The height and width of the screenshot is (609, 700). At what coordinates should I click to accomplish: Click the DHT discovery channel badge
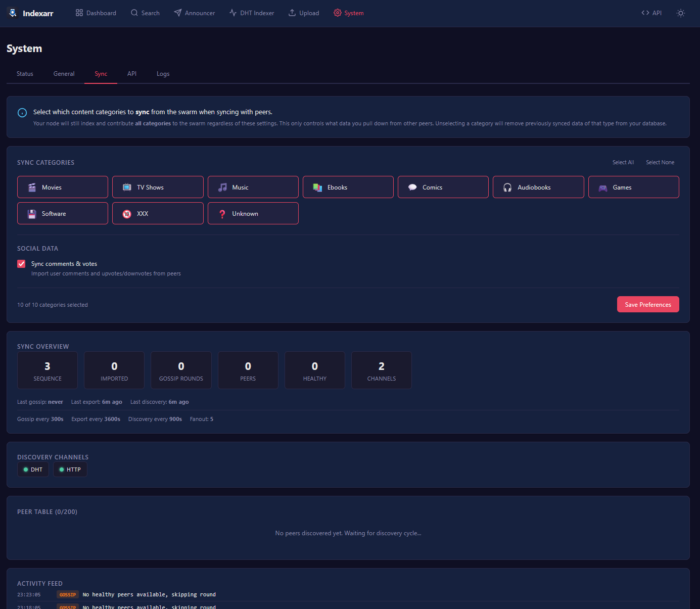click(x=33, y=470)
